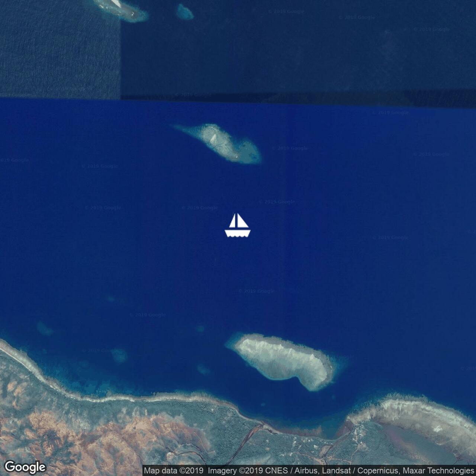Click the white sailboat marker icon

click(238, 225)
